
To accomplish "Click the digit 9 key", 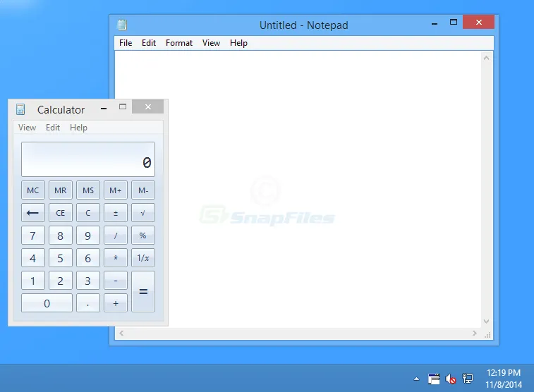I will pyautogui.click(x=88, y=235).
